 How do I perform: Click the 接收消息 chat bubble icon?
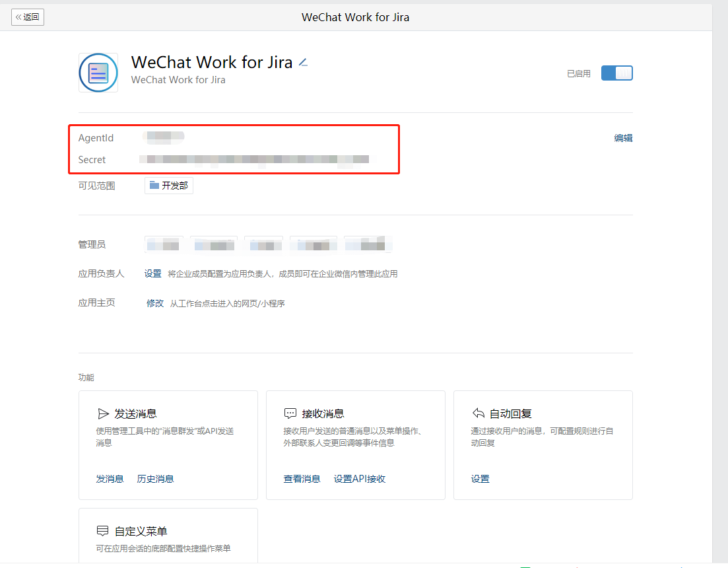coord(290,414)
